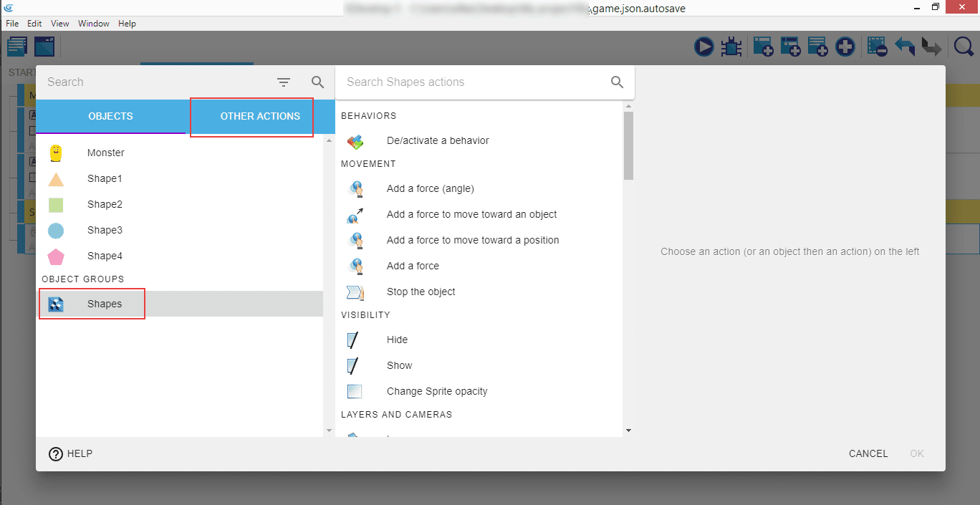980x505 pixels.
Task: Select the Shape2 green square icon
Action: [56, 205]
